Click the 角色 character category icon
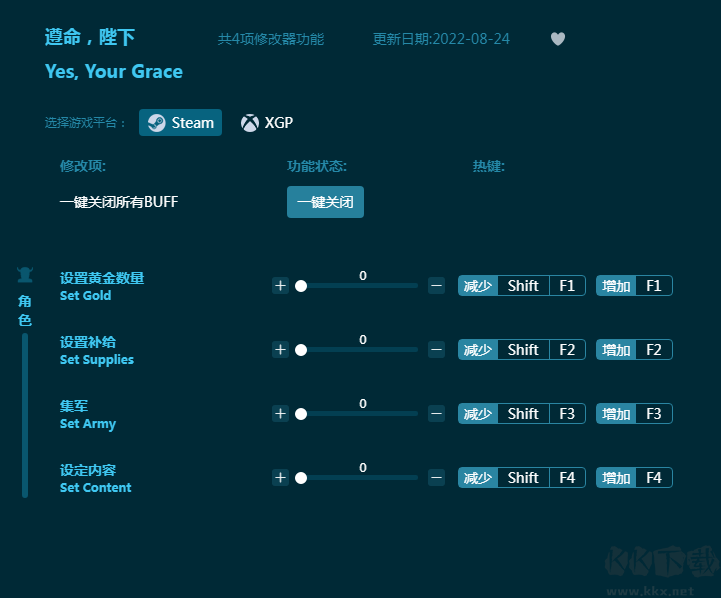Viewport: 721px width, 598px height. click(x=25, y=274)
